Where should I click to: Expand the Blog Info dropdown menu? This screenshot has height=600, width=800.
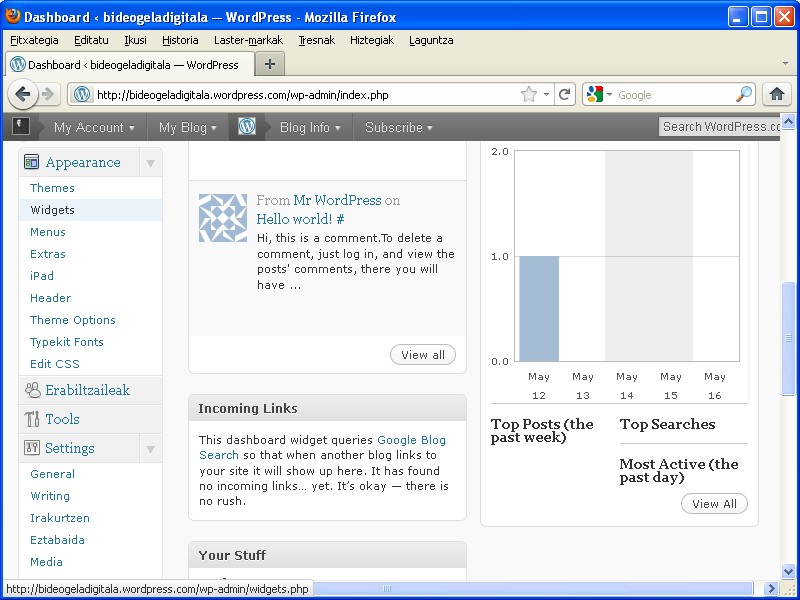click(x=310, y=127)
